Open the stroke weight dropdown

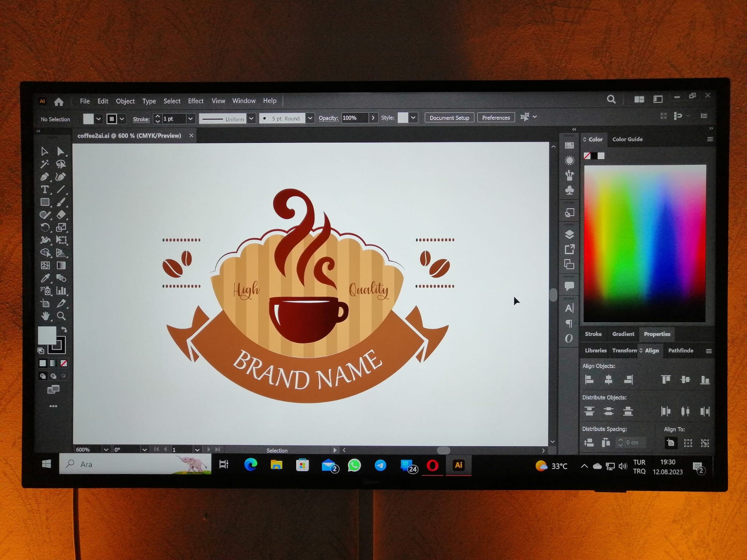tap(190, 118)
